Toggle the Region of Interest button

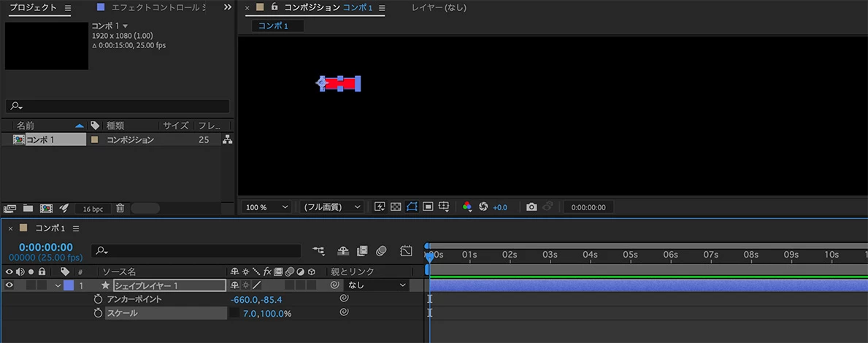(428, 207)
